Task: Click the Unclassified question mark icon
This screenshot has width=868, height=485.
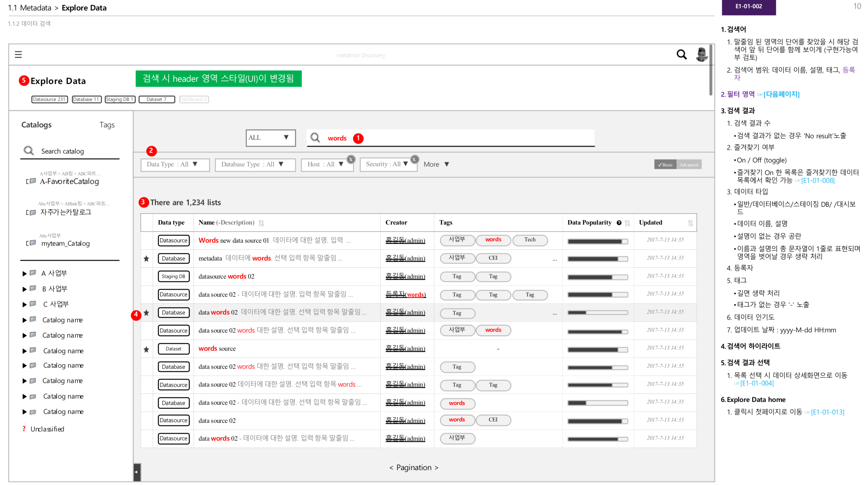Action: tap(24, 429)
